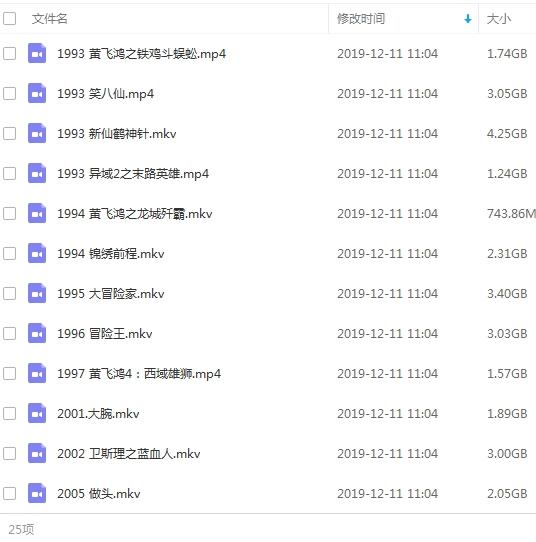The width and height of the screenshot is (536, 542).
Task: Click video icon for 1994 锦绣前程.mkv
Action: [x=37, y=253]
